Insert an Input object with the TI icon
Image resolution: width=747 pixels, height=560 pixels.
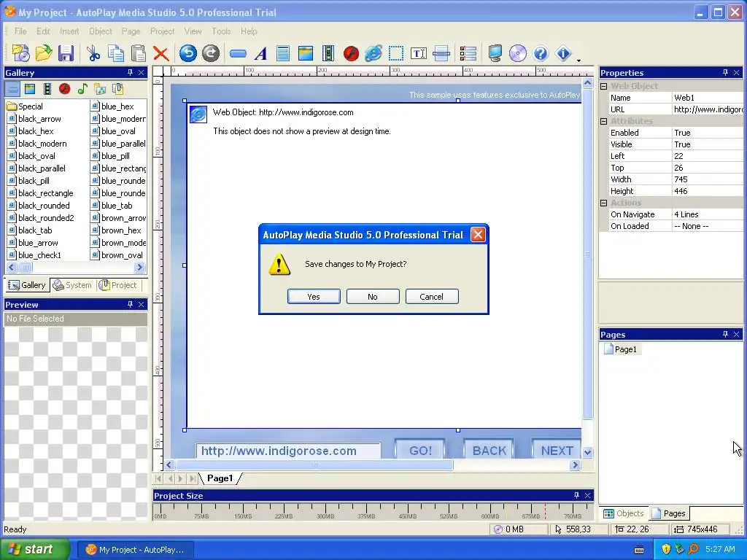[x=419, y=53]
